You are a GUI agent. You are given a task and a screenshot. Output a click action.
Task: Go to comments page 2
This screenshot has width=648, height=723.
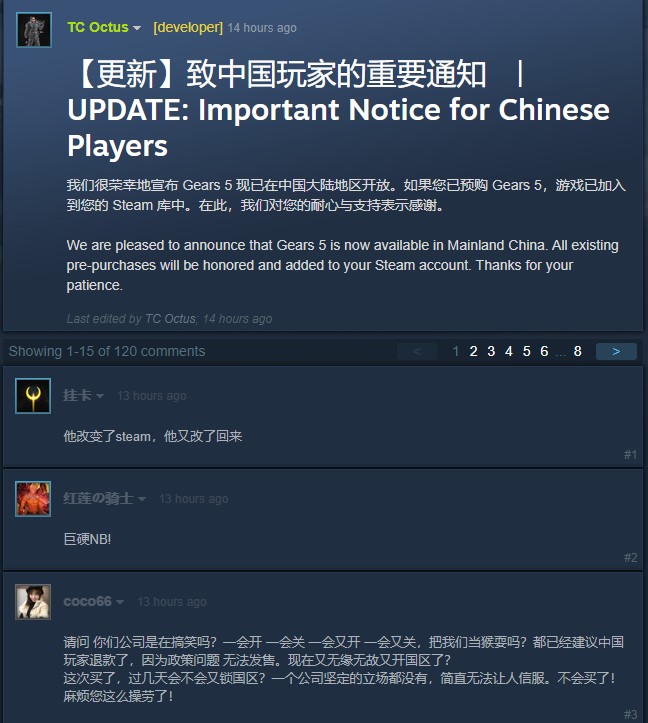473,351
